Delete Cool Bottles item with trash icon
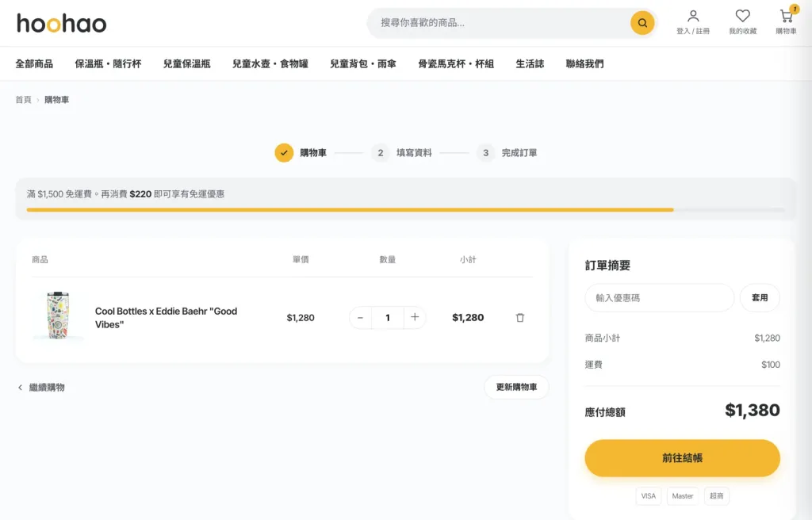This screenshot has height=520, width=812. 520,318
